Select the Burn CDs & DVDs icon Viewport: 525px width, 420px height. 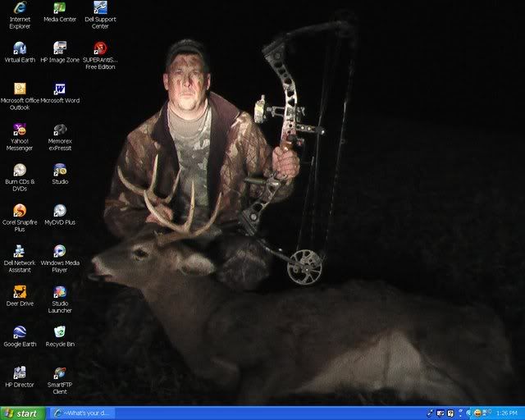click(20, 177)
